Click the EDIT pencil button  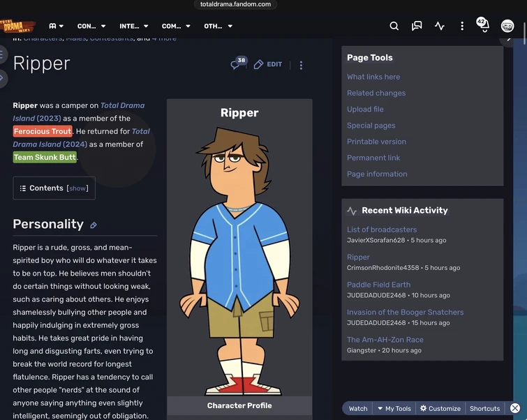pyautogui.click(x=268, y=64)
